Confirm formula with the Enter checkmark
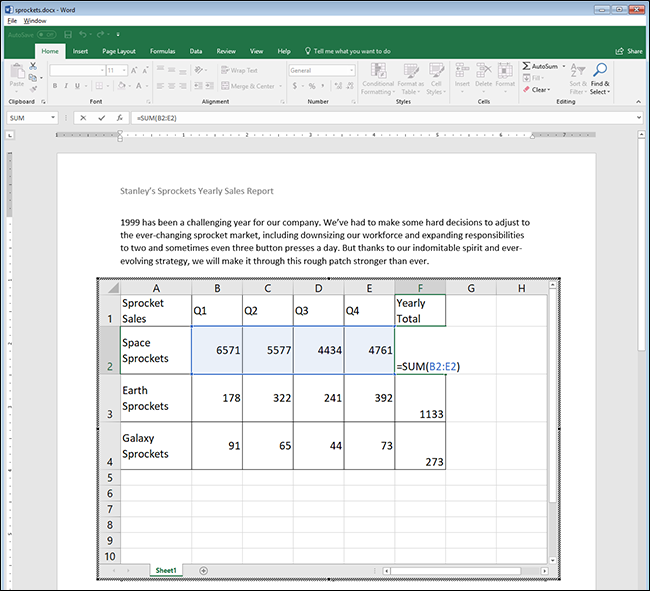 point(101,118)
